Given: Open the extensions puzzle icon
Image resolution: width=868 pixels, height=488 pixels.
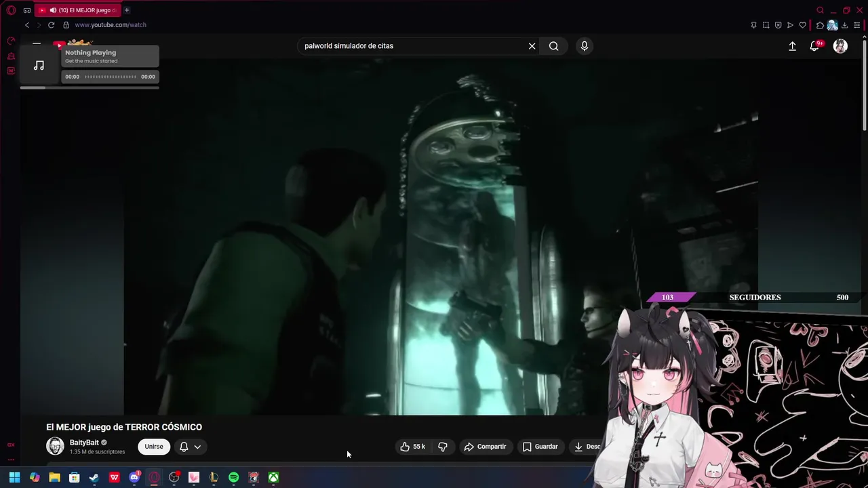Looking at the screenshot, I should pos(820,25).
